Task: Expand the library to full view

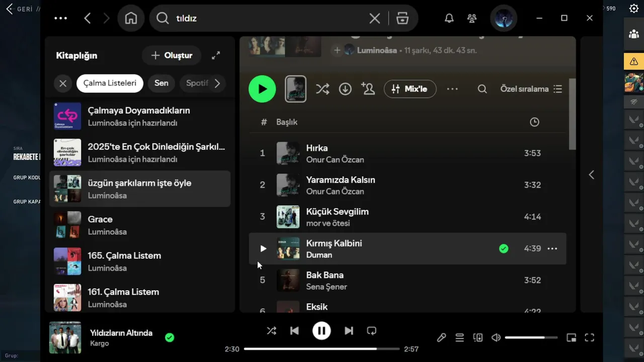Action: pos(216,55)
